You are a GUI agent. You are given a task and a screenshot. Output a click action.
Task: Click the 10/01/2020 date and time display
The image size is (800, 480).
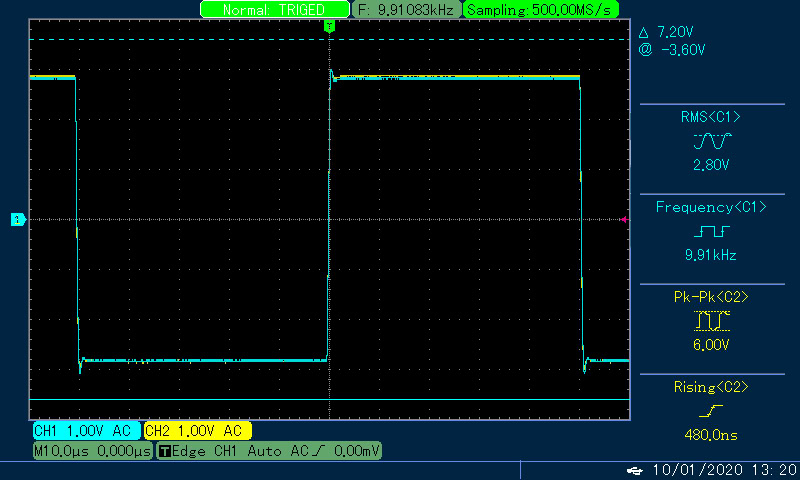coord(726,470)
